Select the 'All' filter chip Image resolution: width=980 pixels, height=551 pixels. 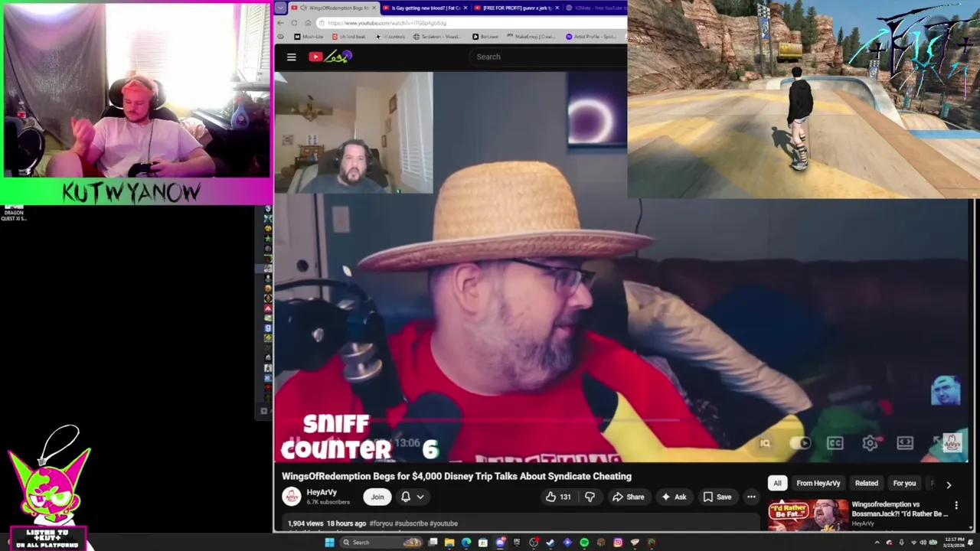click(777, 483)
